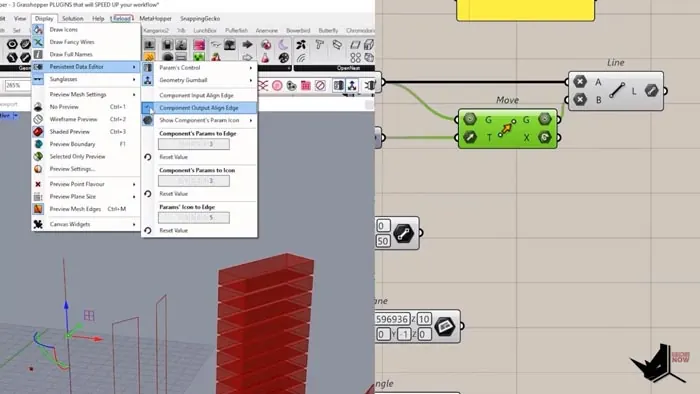Click Component's Params to Icon value field
This screenshot has height=394, width=700.
[x=194, y=181]
